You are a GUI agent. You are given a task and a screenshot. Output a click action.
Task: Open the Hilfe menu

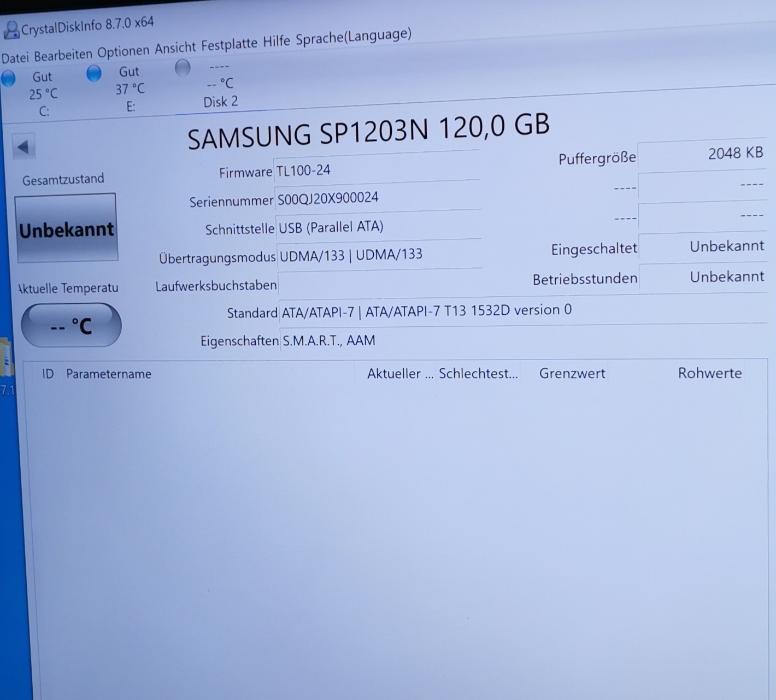coord(277,42)
